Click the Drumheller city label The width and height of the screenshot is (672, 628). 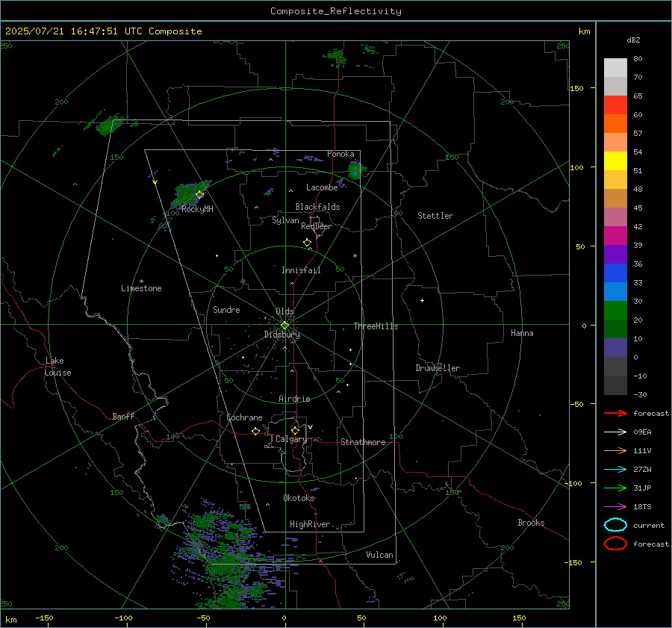437,368
